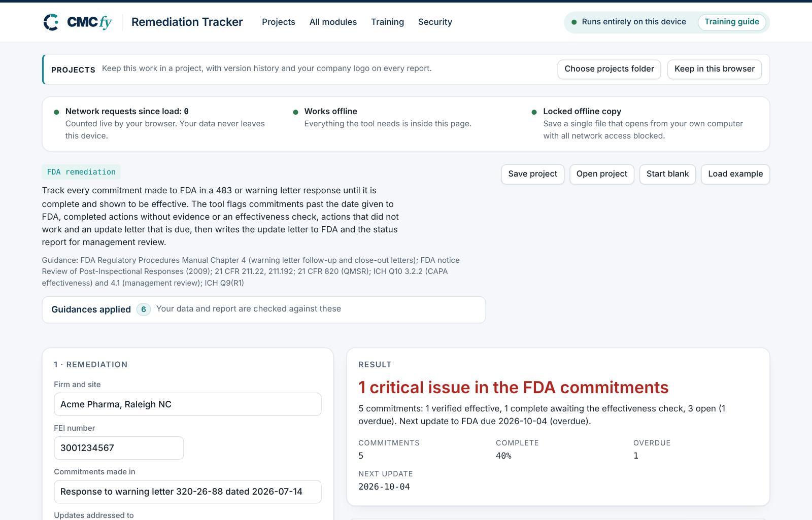The image size is (812, 520).
Task: Open the Training guide
Action: click(732, 22)
